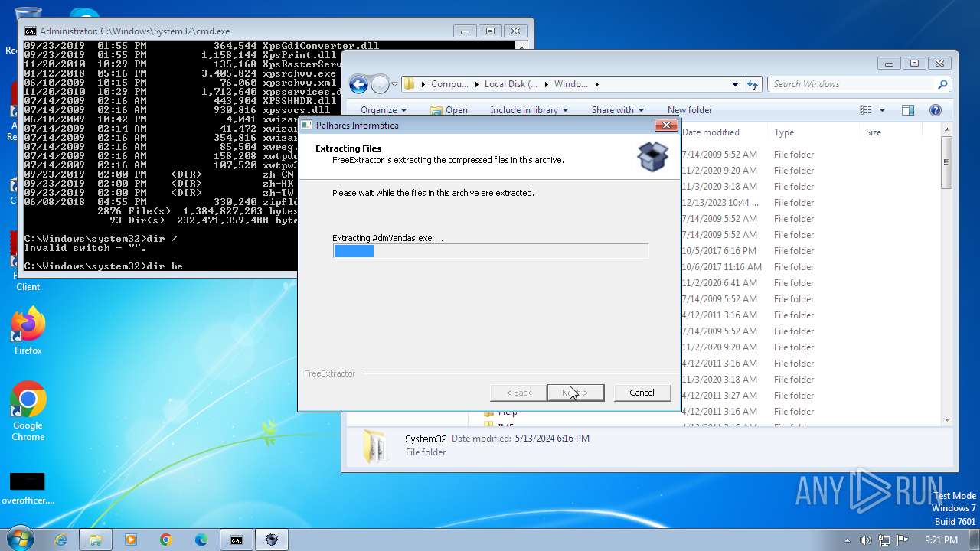Open recent locations dropdown in Explorer
Image resolution: width=980 pixels, height=551 pixels.
[394, 84]
